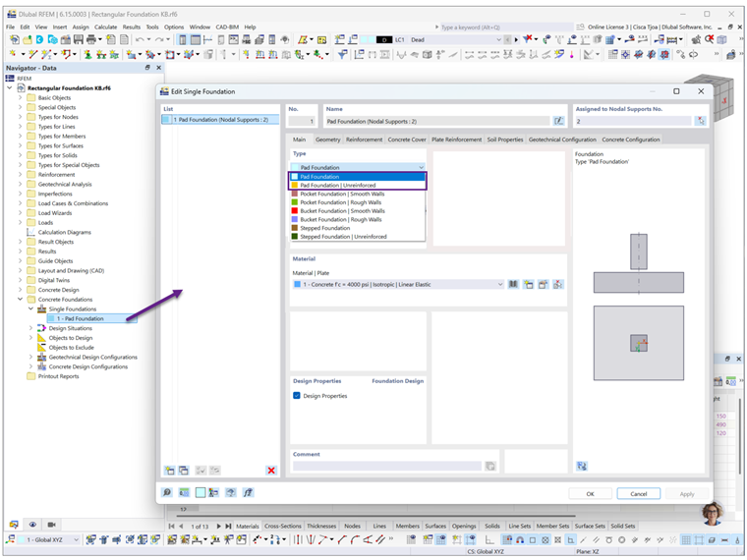The height and width of the screenshot is (560, 747).
Task: Open the Members table tab
Action: tap(407, 527)
